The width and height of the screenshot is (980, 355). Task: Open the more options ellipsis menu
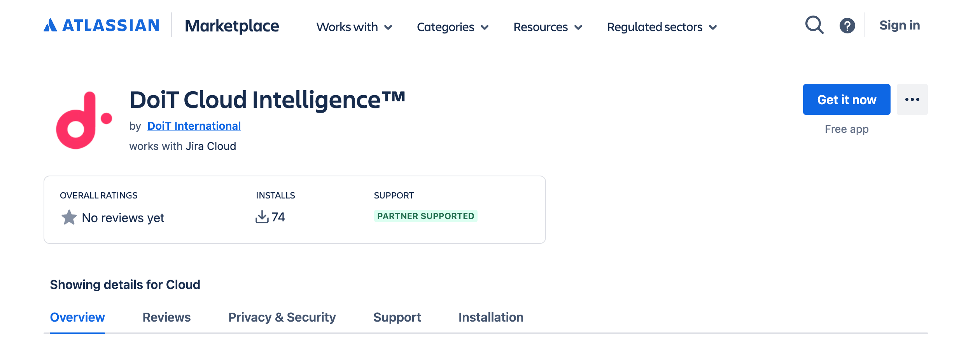point(912,99)
